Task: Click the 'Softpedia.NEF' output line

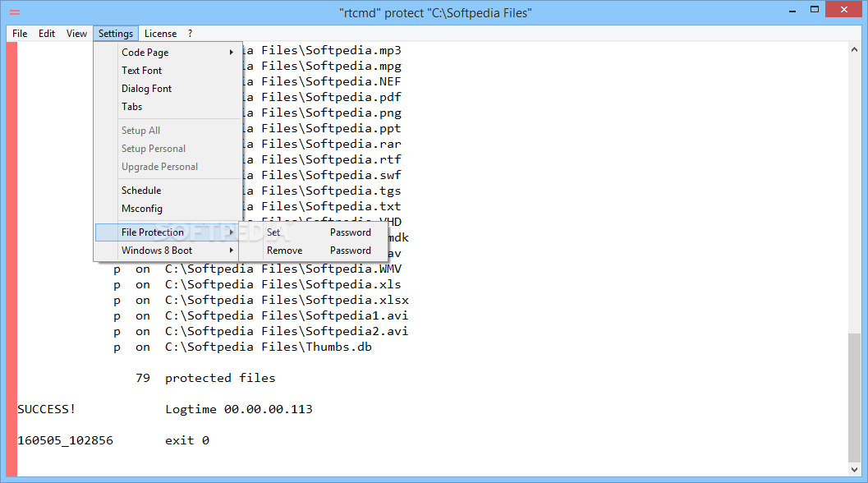Action: tap(322, 81)
